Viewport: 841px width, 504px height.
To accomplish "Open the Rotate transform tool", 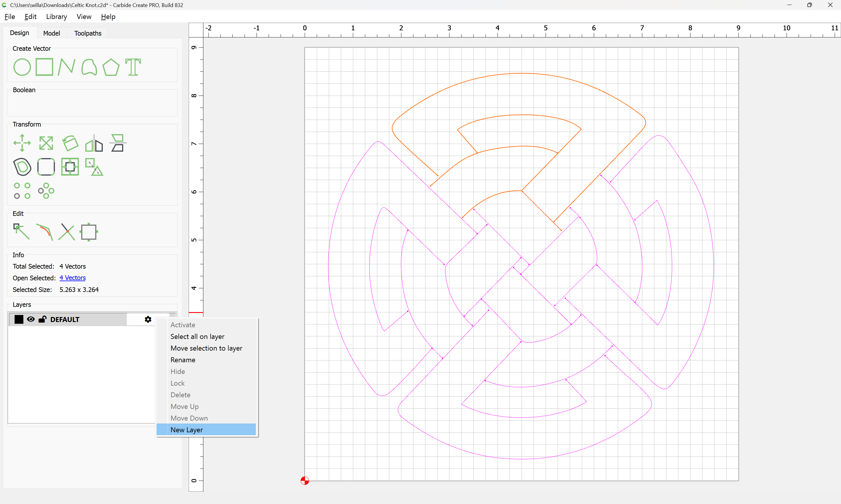I will [70, 143].
